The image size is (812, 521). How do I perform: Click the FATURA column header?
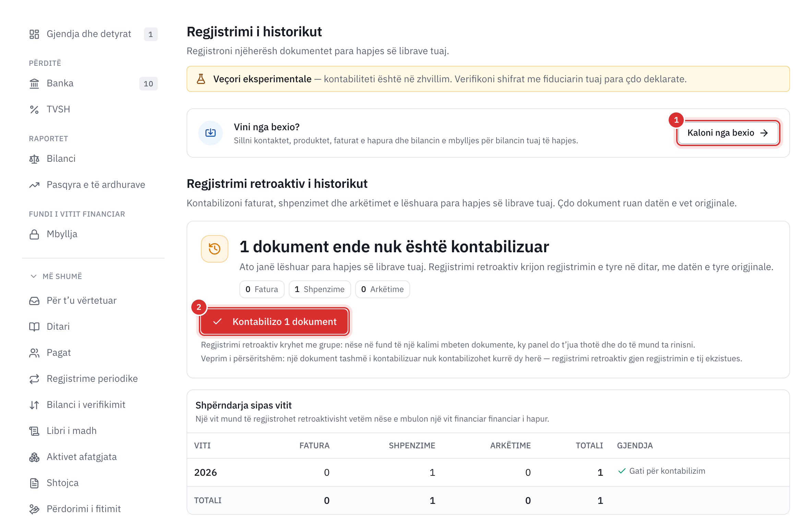(x=314, y=446)
